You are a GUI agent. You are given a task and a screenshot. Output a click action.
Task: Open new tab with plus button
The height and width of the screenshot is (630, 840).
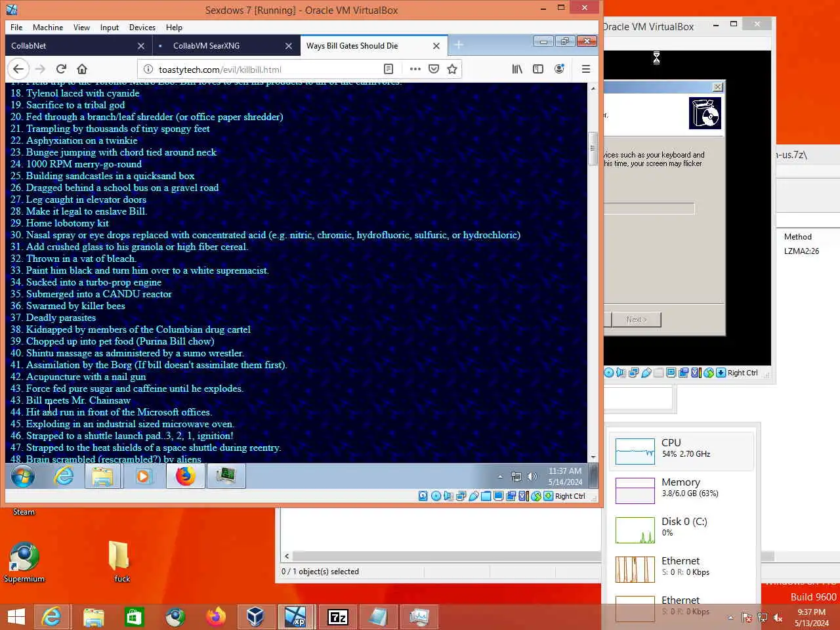[x=459, y=45]
